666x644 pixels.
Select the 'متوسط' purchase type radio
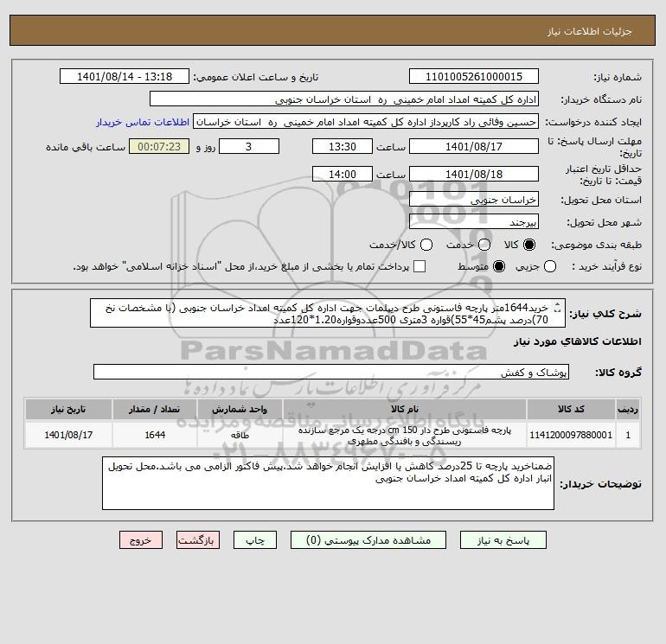coord(499,266)
